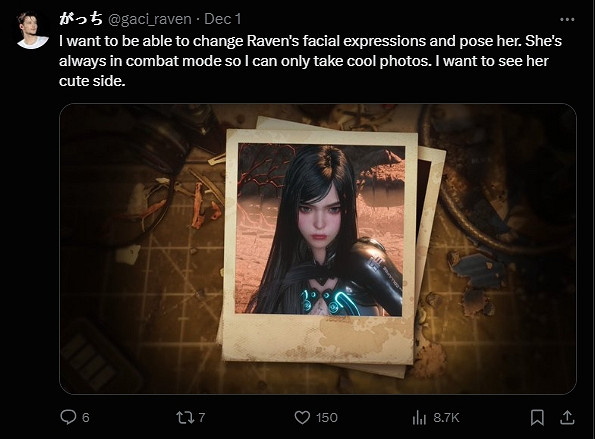Like the tweet with the heart icon
Viewport: 595px width, 439px height.
click(x=302, y=417)
